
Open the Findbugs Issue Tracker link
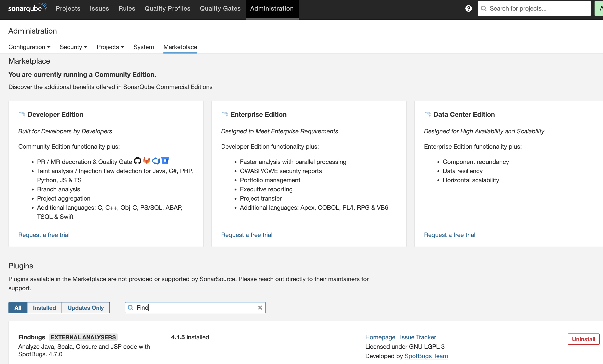(418, 337)
